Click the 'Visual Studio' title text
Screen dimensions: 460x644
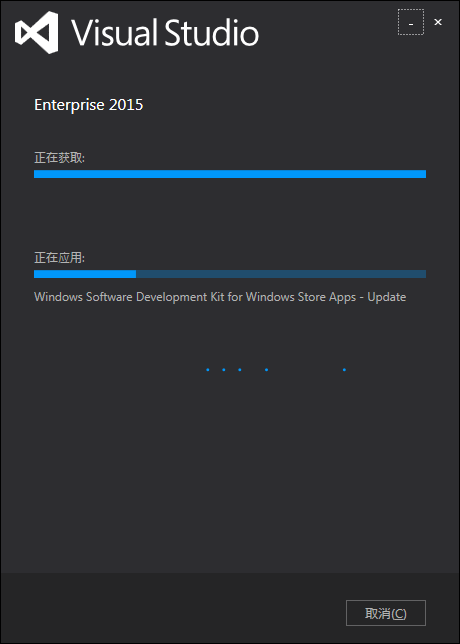tap(166, 32)
